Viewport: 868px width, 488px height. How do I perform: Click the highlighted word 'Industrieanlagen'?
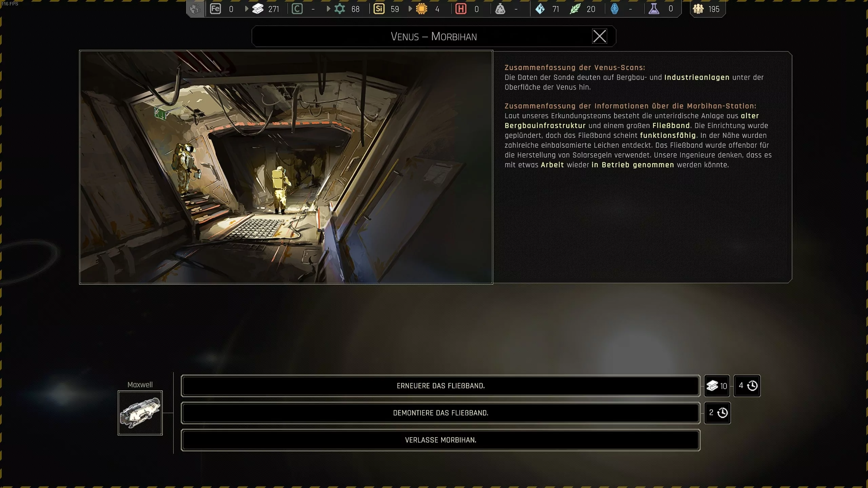(697, 77)
